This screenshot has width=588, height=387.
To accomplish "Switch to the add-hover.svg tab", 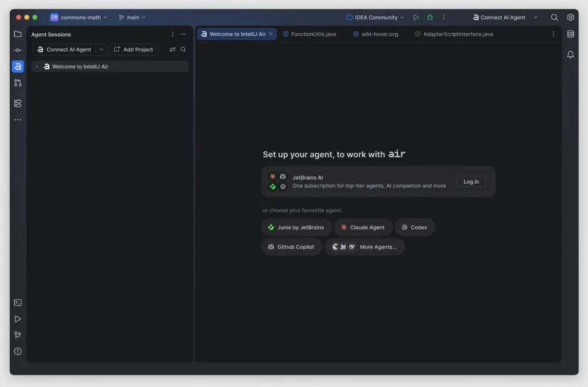I will click(x=376, y=34).
